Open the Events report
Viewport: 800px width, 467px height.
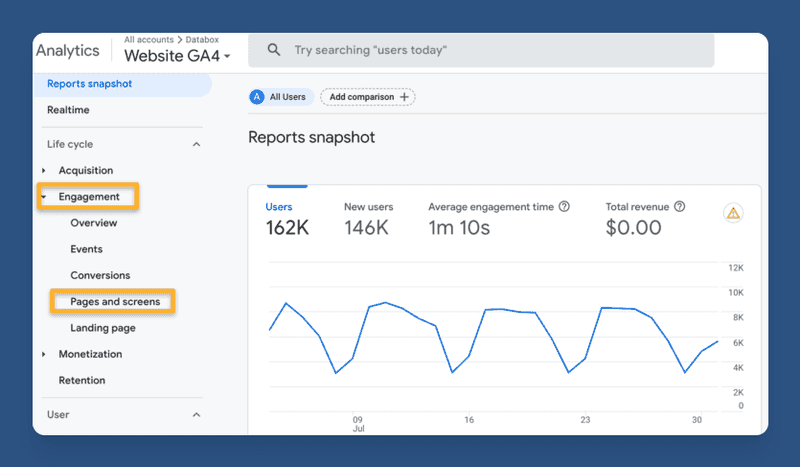[87, 249]
